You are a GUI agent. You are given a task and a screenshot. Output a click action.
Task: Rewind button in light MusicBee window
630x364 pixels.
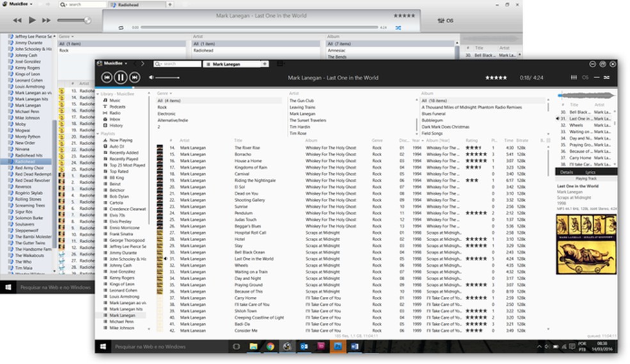(17, 20)
